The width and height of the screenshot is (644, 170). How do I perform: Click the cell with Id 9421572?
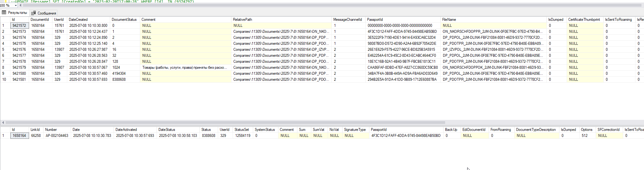[20, 26]
